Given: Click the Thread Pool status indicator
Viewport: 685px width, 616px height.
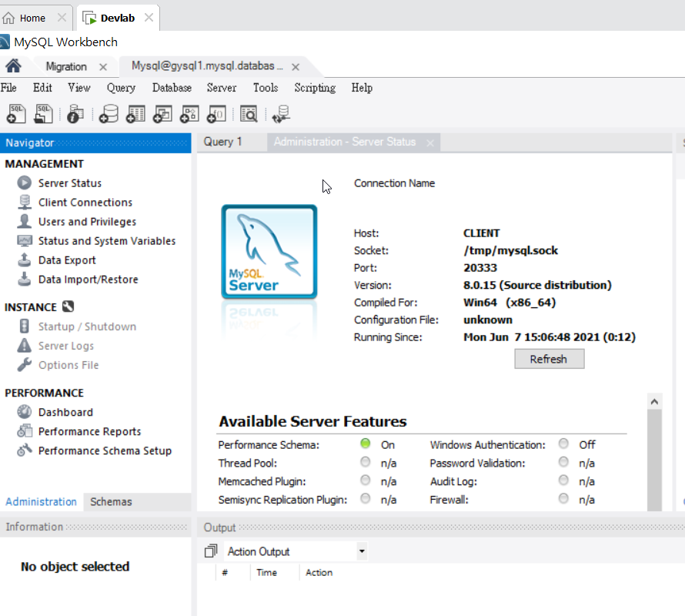Looking at the screenshot, I should coord(366,462).
